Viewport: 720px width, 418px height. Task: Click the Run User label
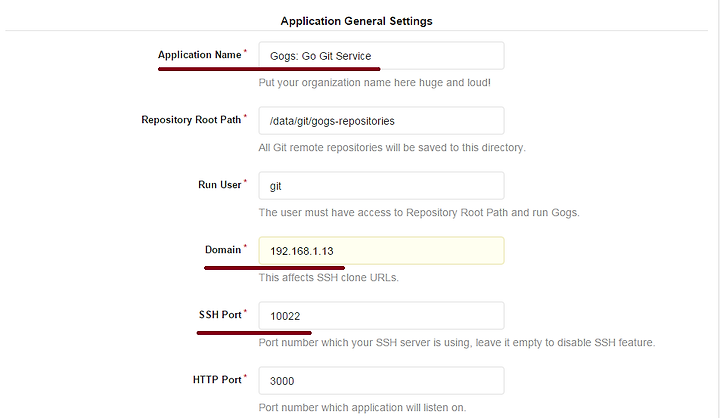coord(219,185)
